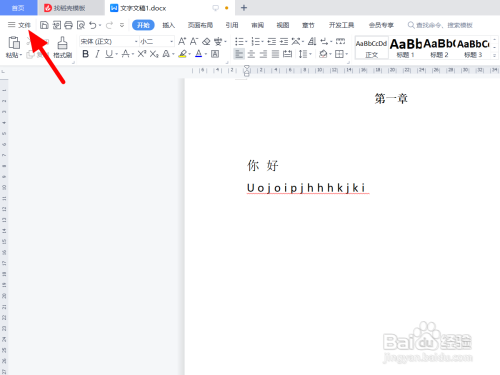
Task: Click the show/hide paragraph marks icon
Action: pos(324,41)
